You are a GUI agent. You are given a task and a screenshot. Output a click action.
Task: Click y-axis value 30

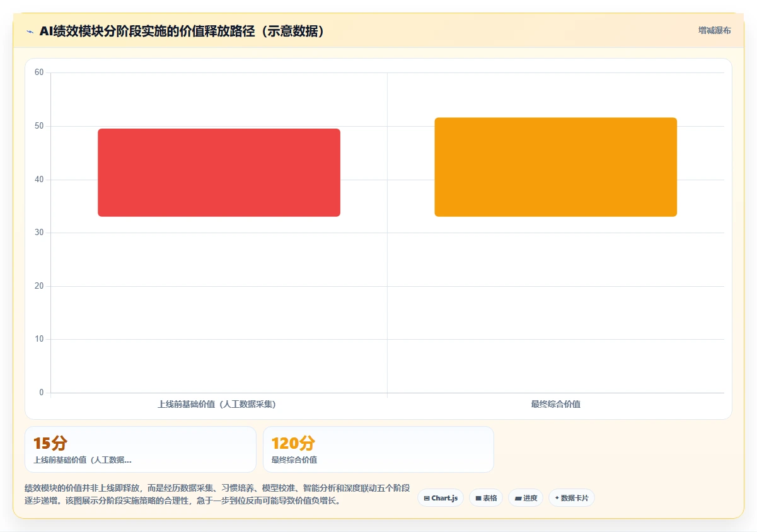click(x=39, y=233)
